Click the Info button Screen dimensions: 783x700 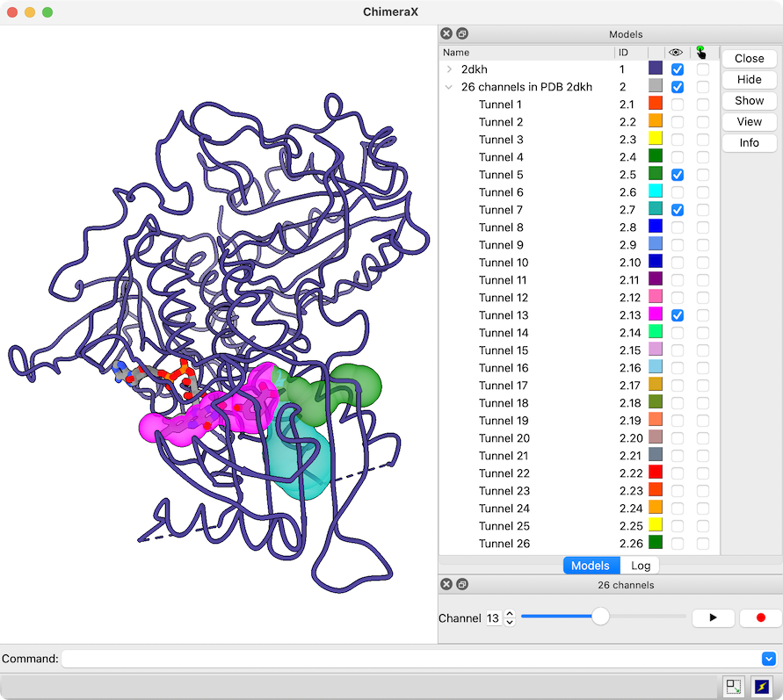[x=749, y=142]
